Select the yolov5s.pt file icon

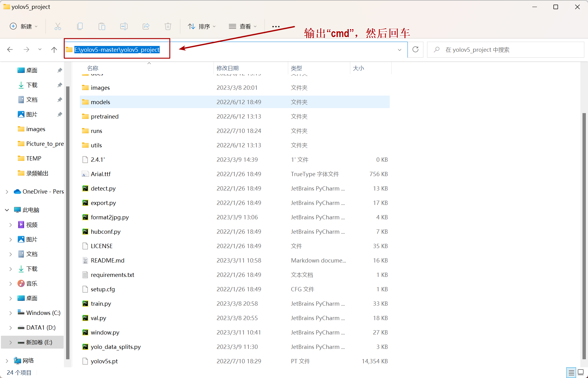point(85,361)
